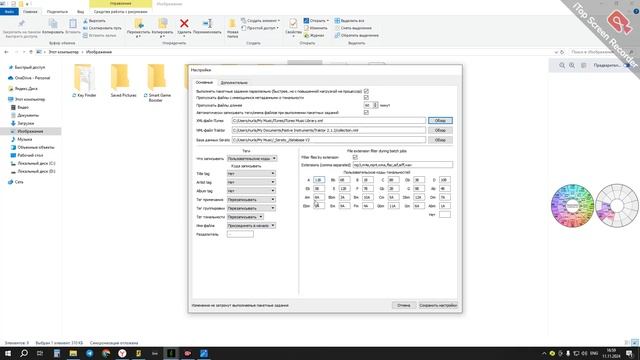The width and height of the screenshot is (640, 360).
Task: Open the Smart Game Booster folder
Action: point(157,83)
